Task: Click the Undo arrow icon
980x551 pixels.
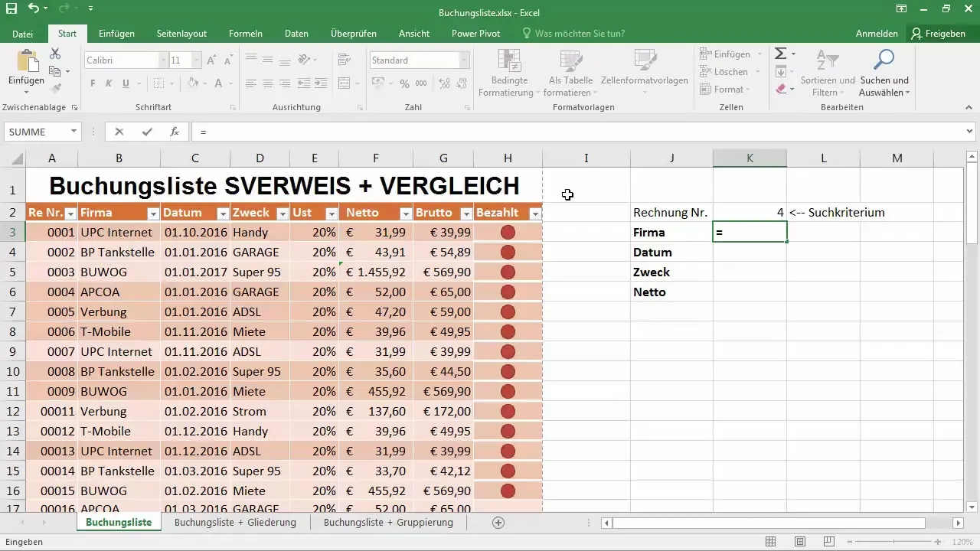Action: (34, 9)
